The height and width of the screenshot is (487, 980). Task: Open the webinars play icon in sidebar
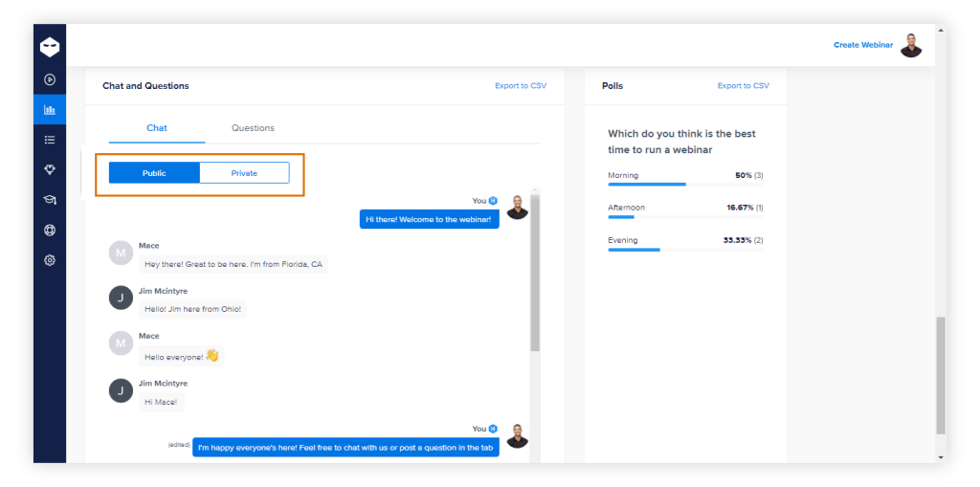pos(50,79)
